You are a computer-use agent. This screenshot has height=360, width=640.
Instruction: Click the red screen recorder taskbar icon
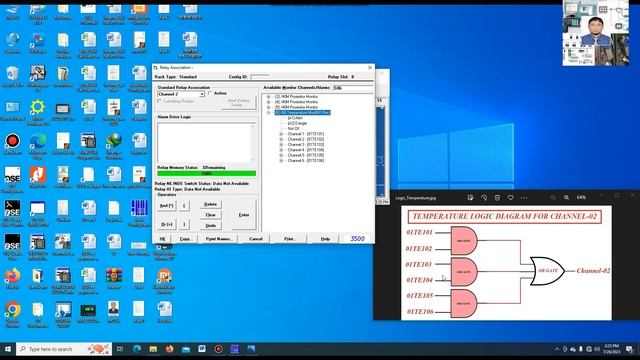[218, 349]
